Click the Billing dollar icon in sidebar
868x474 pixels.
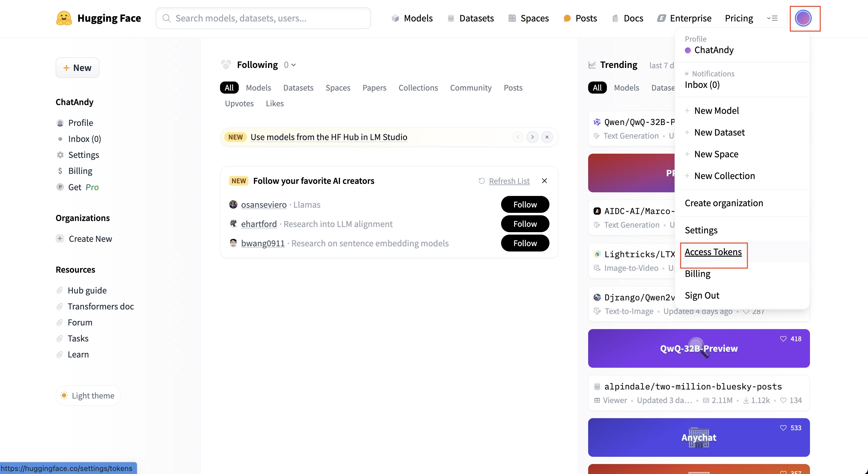tap(60, 171)
